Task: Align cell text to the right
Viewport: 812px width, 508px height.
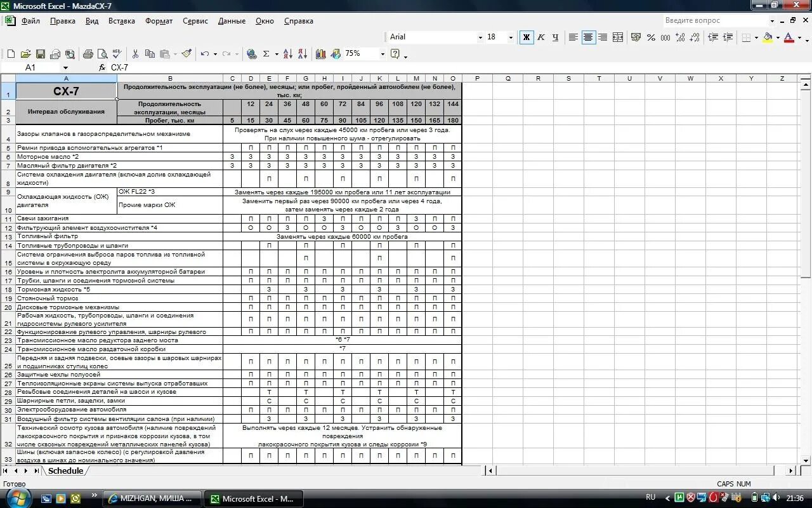Action: [x=603, y=37]
